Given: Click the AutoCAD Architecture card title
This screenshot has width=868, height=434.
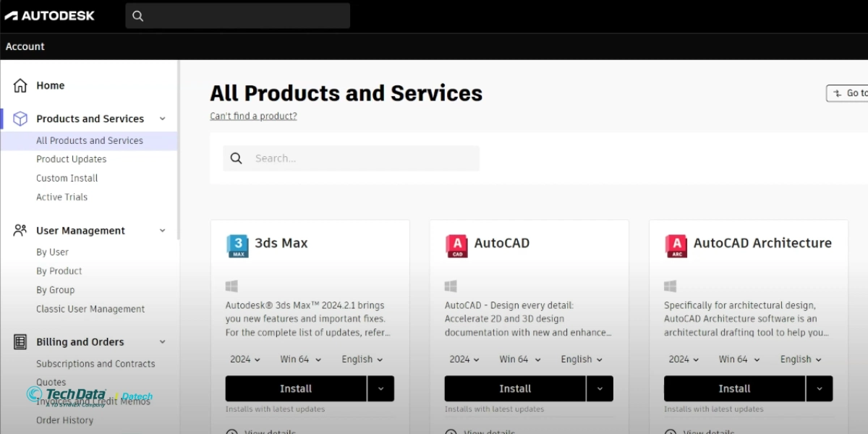Looking at the screenshot, I should pos(762,243).
